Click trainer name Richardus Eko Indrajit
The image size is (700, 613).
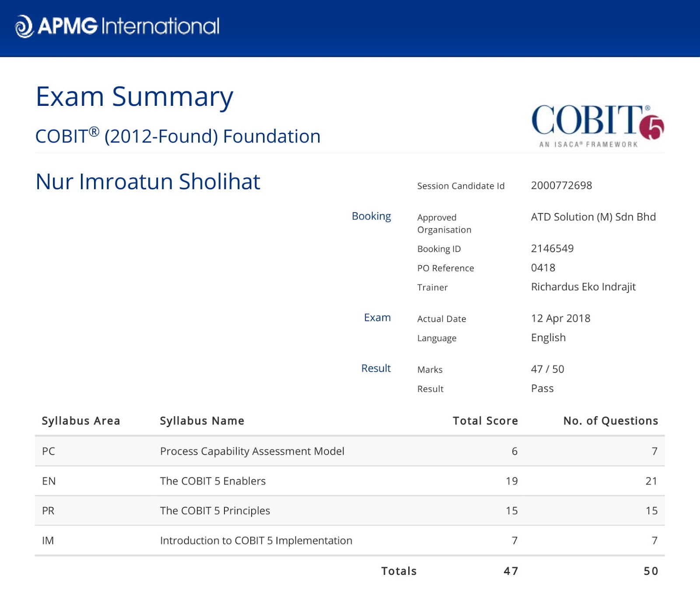(583, 287)
